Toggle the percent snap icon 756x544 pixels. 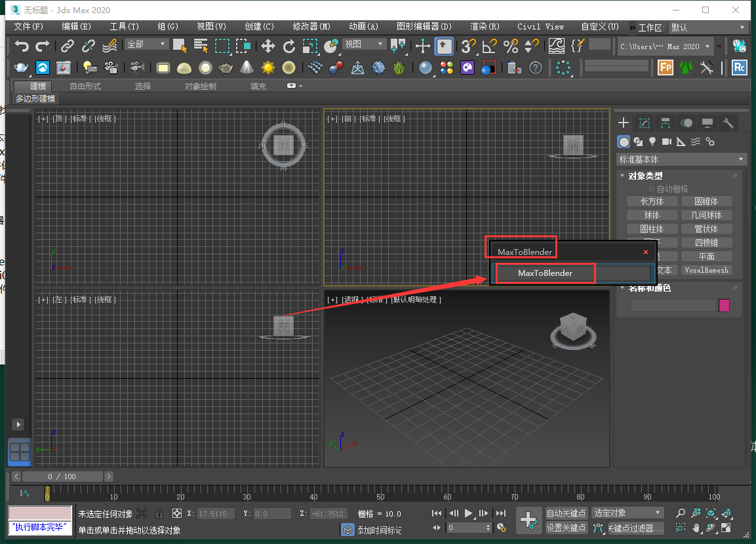[x=511, y=47]
